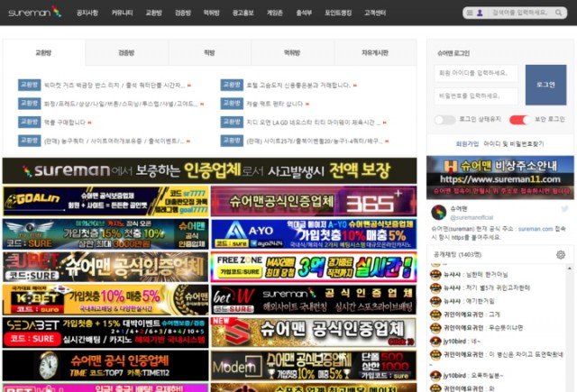Open the chat settings gear icon
This screenshot has height=392, width=577.
(560, 255)
